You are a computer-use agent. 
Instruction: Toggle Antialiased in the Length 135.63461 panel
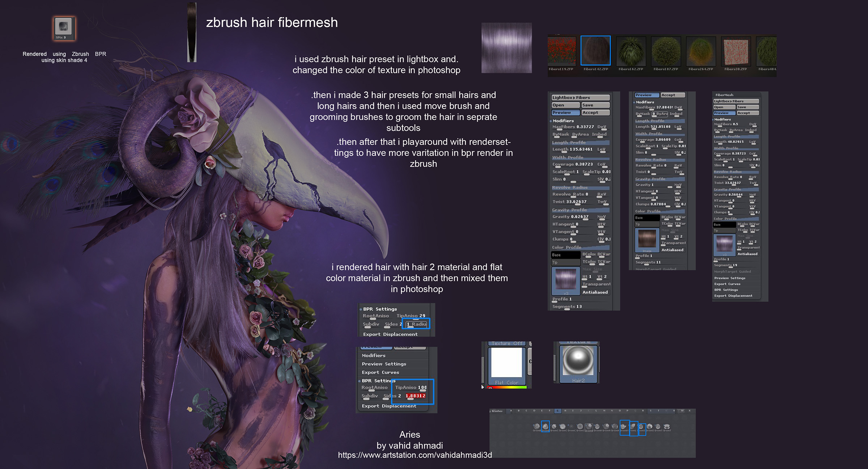595,292
